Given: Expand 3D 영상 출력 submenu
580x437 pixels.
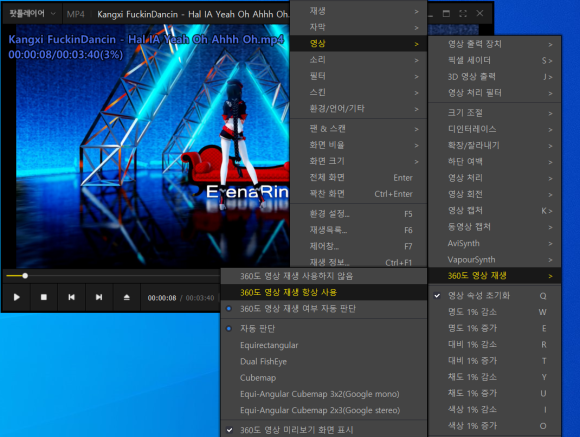Looking at the screenshot, I should point(495,77).
